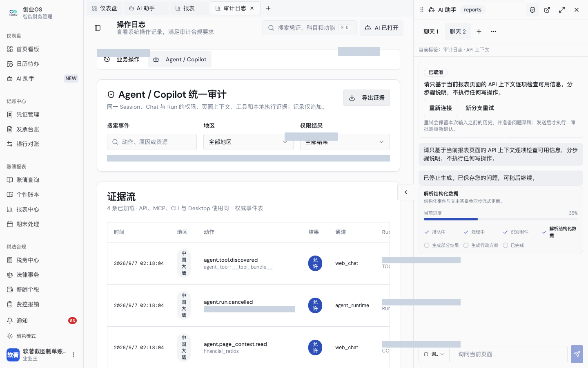The image size is (588, 368).
Task: Open 费控报销
Action: coord(42,304)
